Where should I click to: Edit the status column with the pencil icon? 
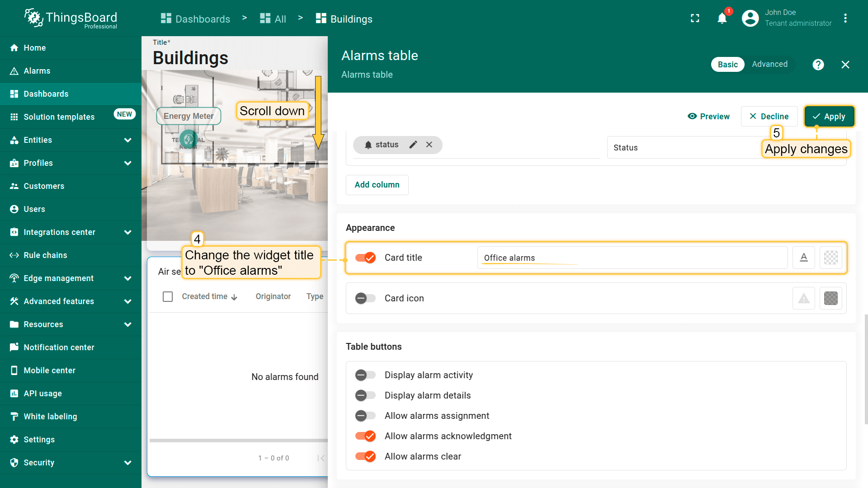[413, 145]
